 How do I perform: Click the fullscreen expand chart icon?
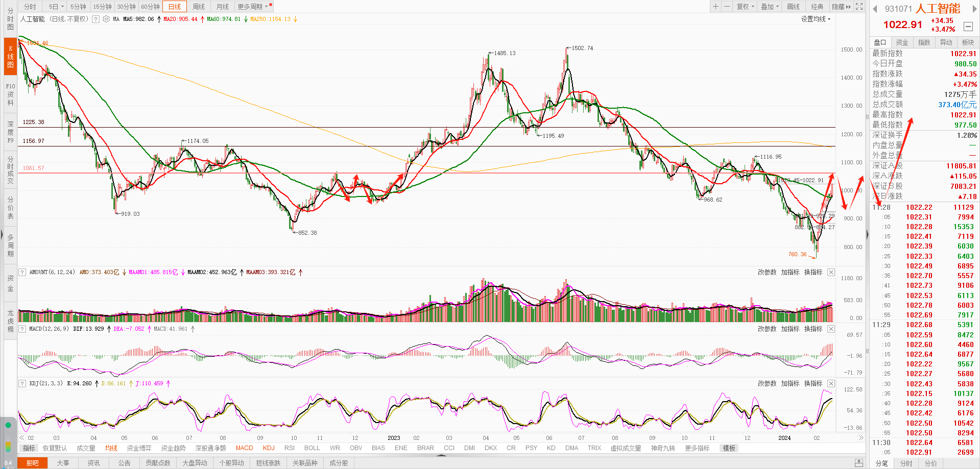click(859, 7)
